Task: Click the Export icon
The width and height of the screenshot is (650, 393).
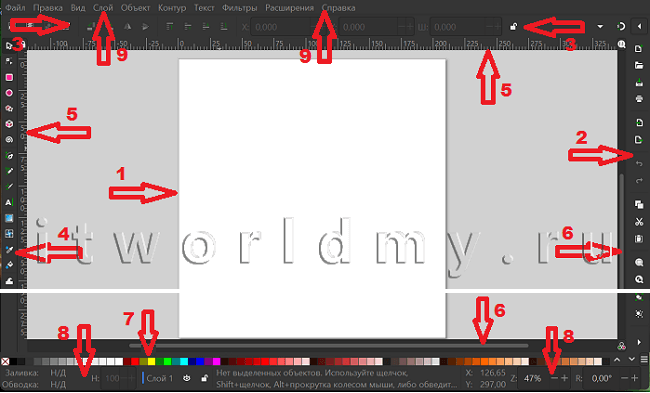Action: point(639,140)
